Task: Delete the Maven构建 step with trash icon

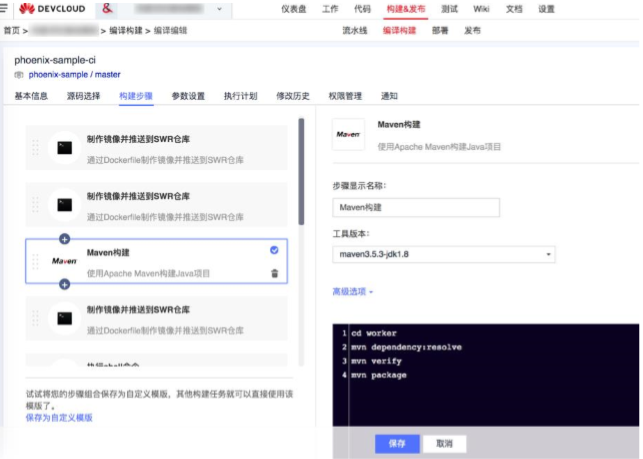Action: (275, 273)
